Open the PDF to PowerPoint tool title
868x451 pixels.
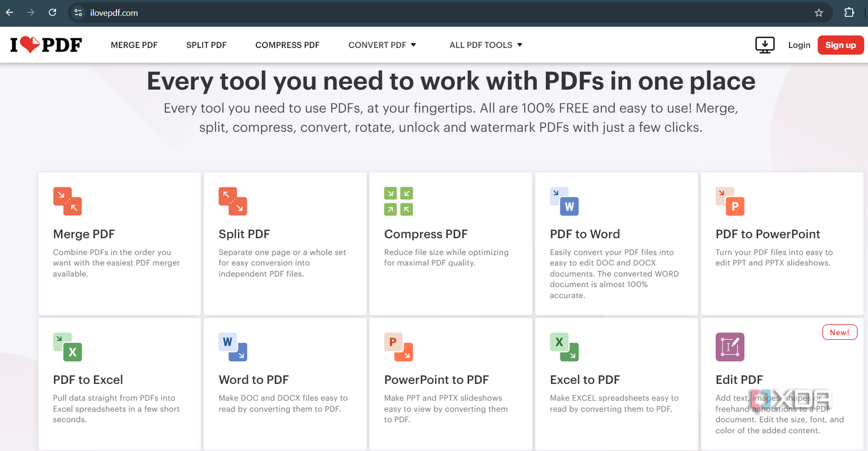[768, 234]
